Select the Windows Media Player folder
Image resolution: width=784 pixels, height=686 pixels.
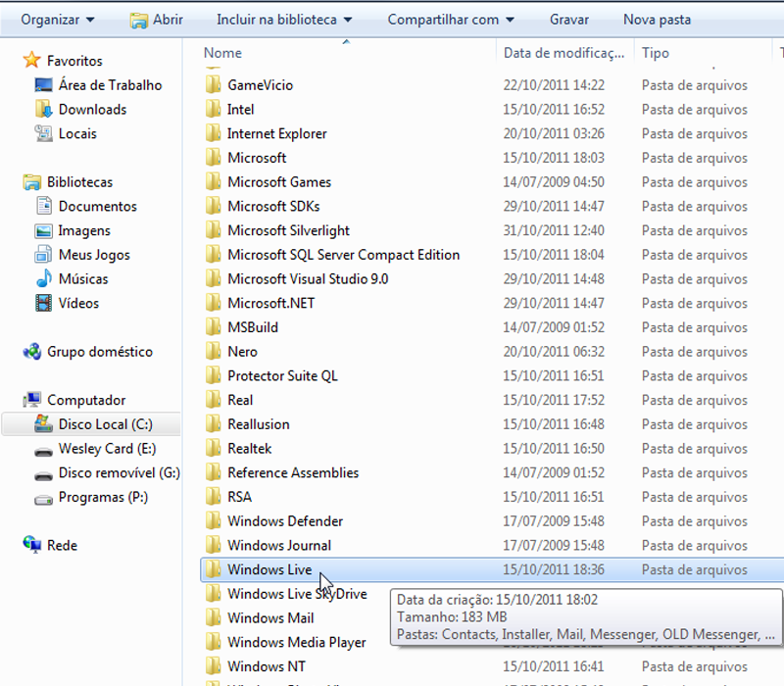[x=296, y=643]
